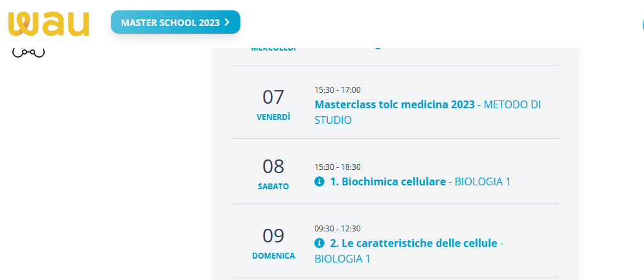This screenshot has width=644, height=280.
Task: Click the chevron arrow in Master School button
Action: pyautogui.click(x=227, y=22)
